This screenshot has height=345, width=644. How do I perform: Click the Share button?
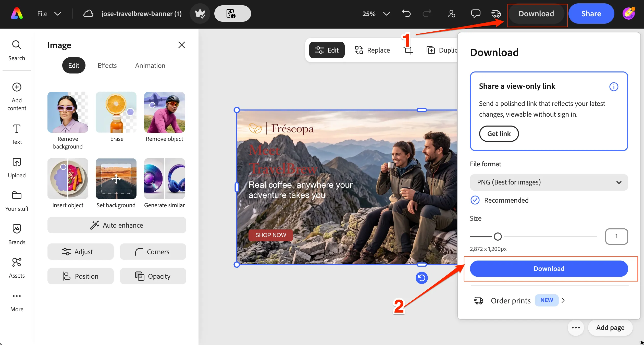pos(591,14)
